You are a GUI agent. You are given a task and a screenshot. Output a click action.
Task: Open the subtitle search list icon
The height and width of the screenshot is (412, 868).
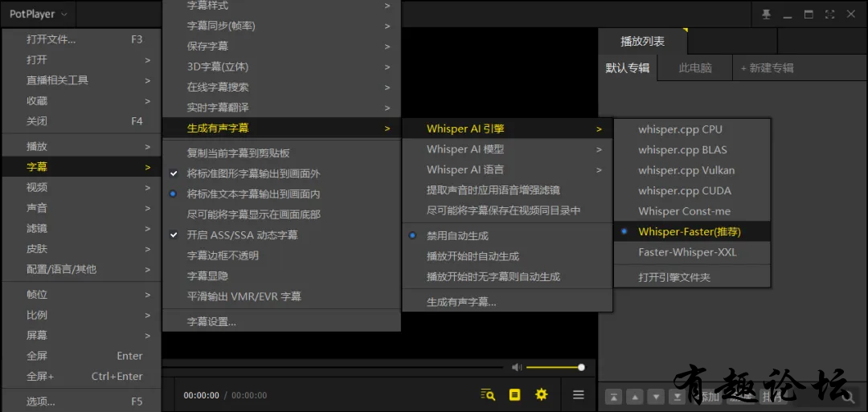[x=488, y=394]
